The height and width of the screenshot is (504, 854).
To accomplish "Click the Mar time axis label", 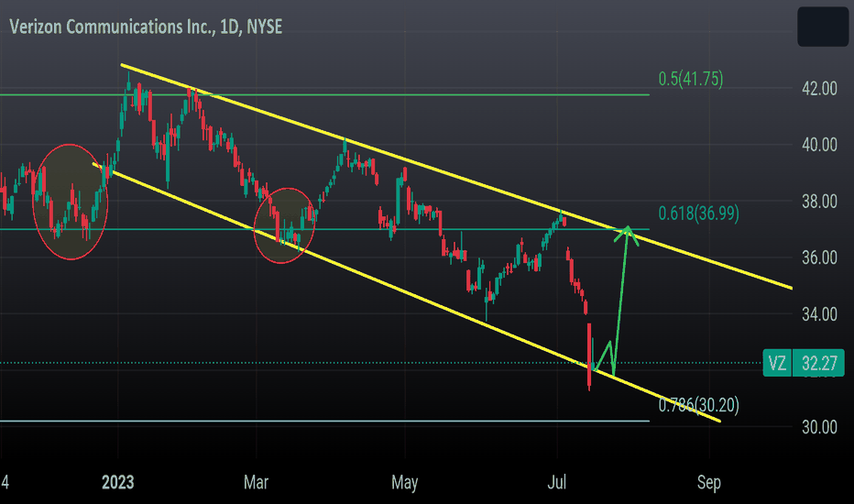I will click(256, 482).
